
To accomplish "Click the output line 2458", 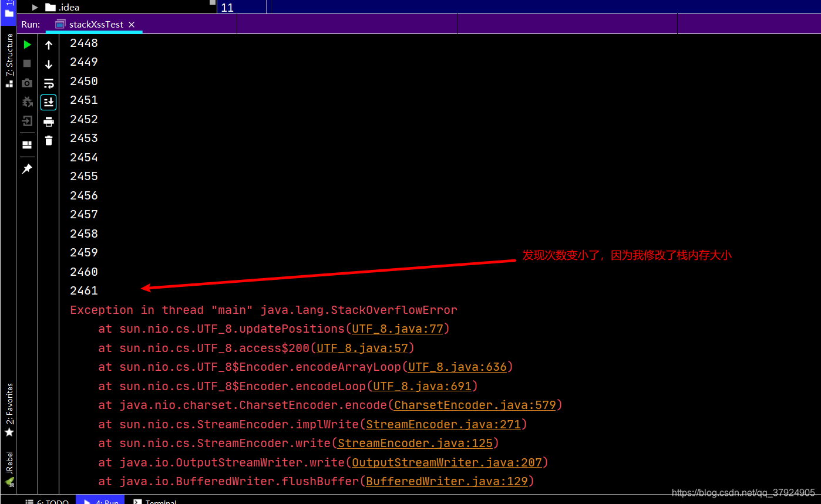I will (x=84, y=234).
